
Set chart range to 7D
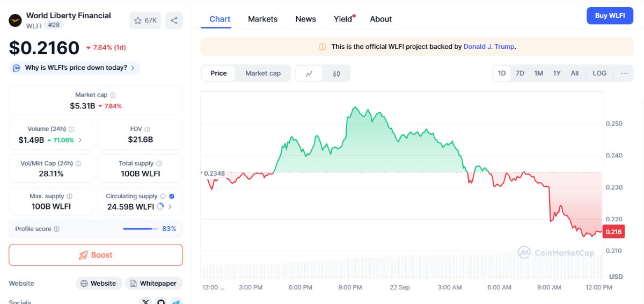tap(520, 74)
